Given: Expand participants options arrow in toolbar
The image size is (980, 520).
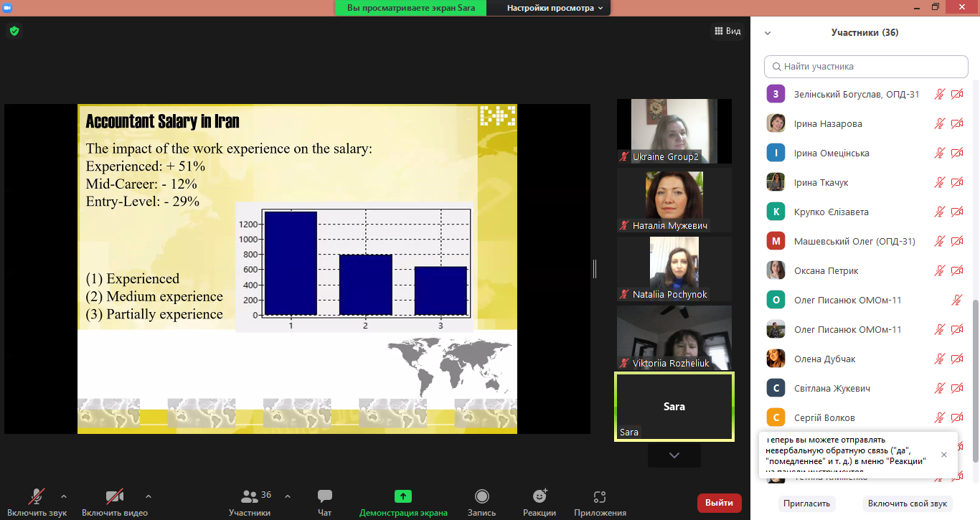Looking at the screenshot, I should (288, 496).
